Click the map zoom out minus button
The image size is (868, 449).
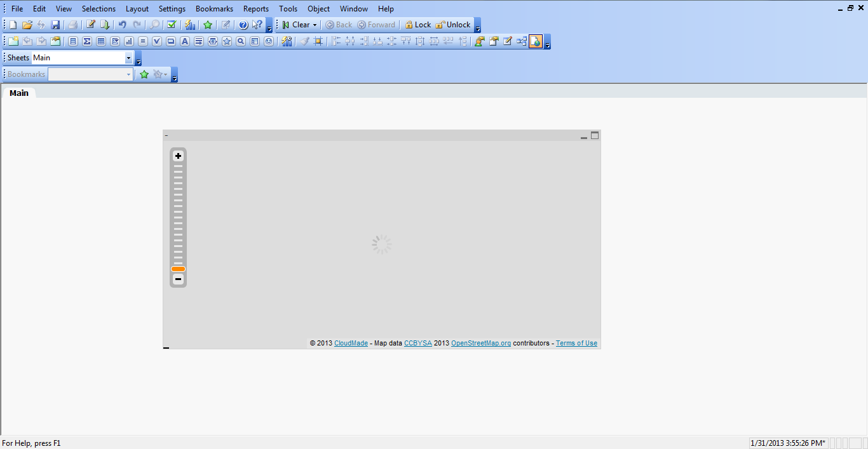click(178, 279)
